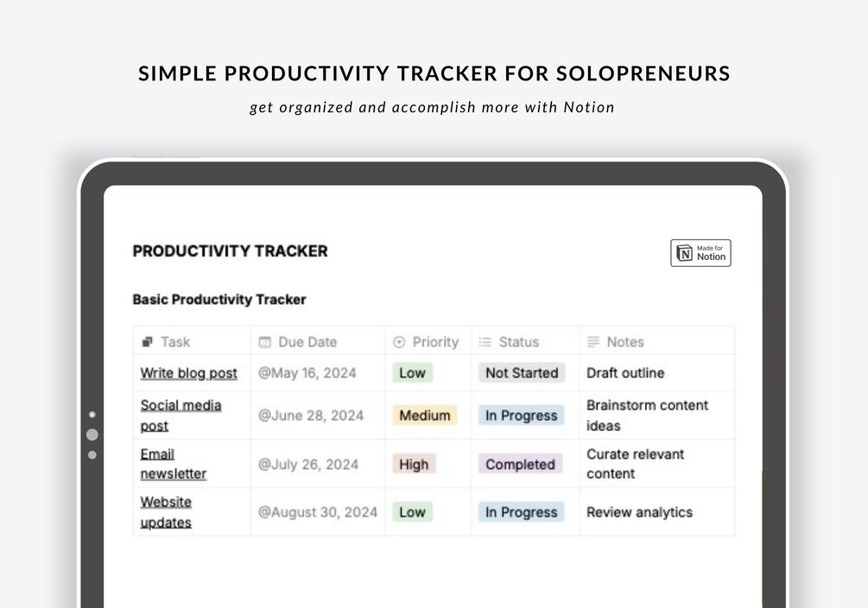Open the Website updates task
The height and width of the screenshot is (608, 868).
pos(166,512)
